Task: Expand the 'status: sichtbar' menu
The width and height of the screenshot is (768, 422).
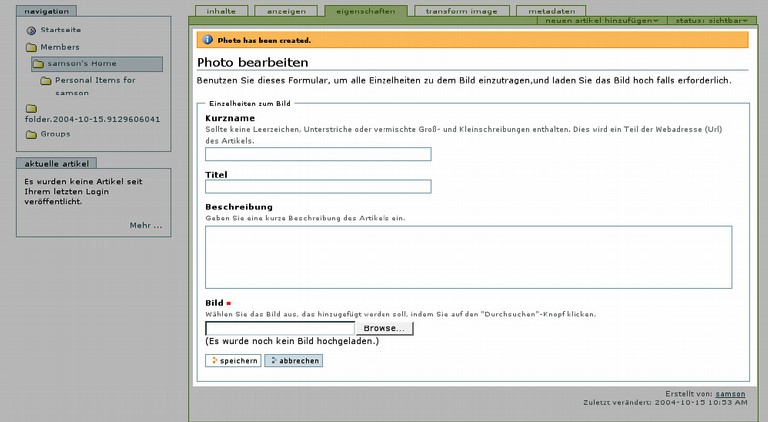Action: pyautogui.click(x=710, y=20)
